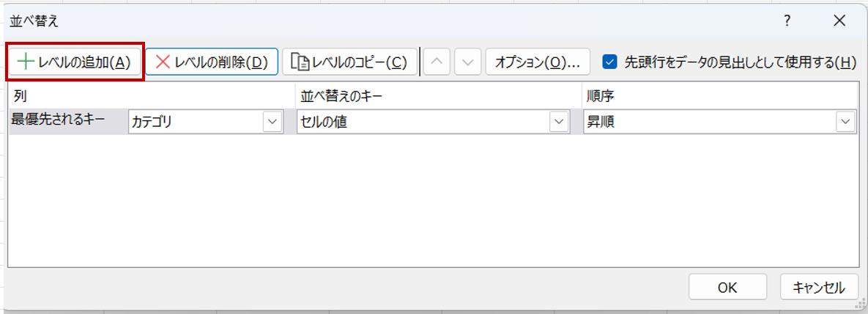
Task: Open the 昇順 order dropdown
Action: pyautogui.click(x=846, y=123)
